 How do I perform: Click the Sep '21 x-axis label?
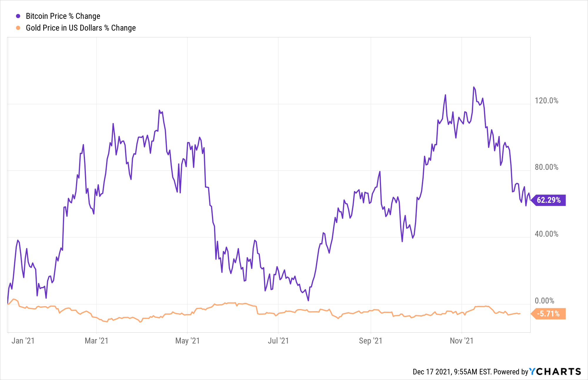click(x=370, y=341)
